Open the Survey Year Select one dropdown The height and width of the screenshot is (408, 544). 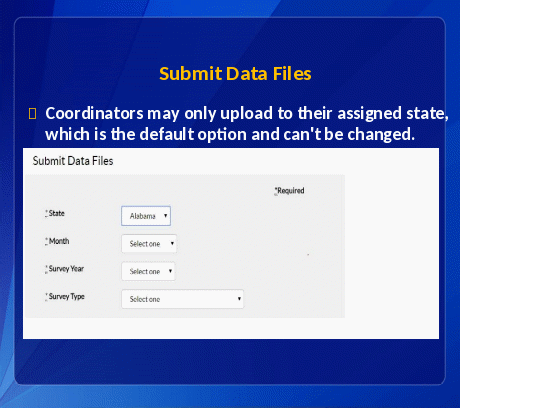[x=148, y=271]
